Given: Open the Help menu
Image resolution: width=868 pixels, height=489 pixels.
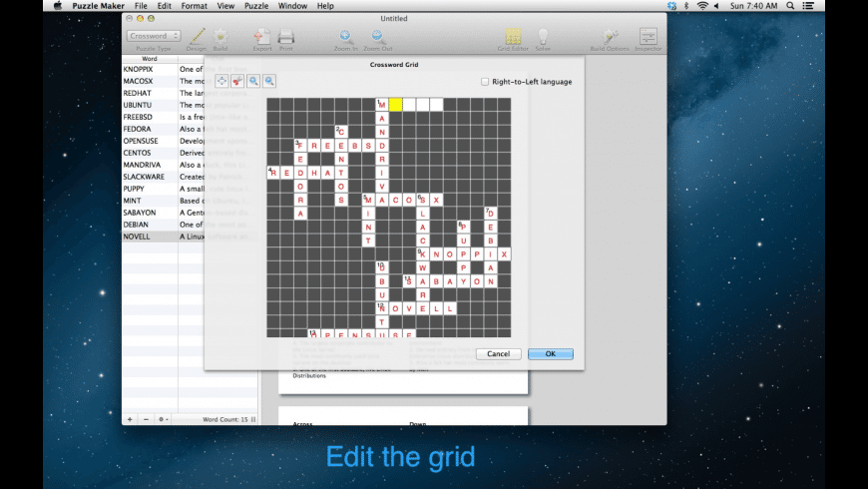Looking at the screenshot, I should (x=325, y=6).
